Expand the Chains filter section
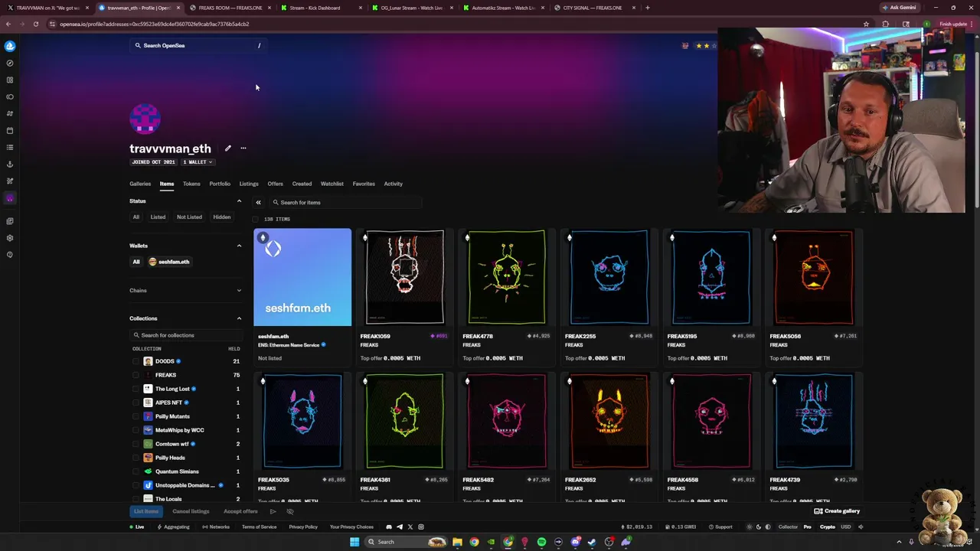 click(x=239, y=291)
